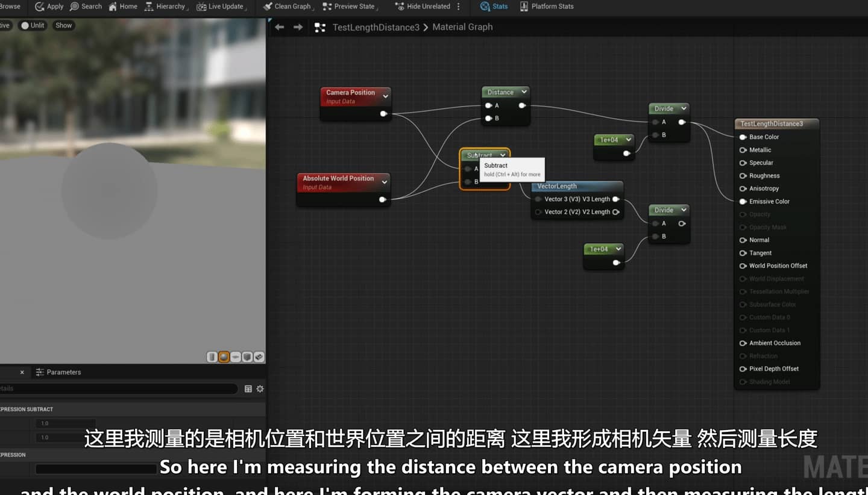This screenshot has height=495, width=868.
Task: Toggle Platform Stats
Action: click(x=546, y=7)
